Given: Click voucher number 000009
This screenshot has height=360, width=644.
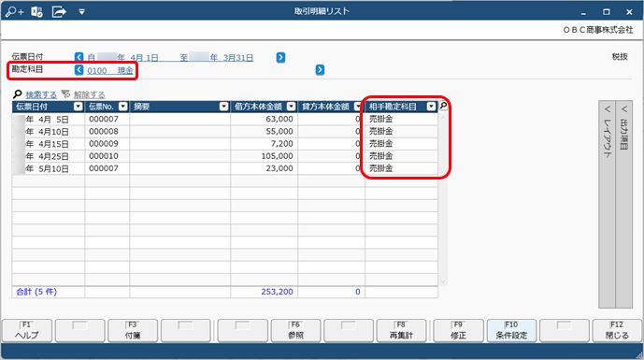Looking at the screenshot, I should point(104,144).
